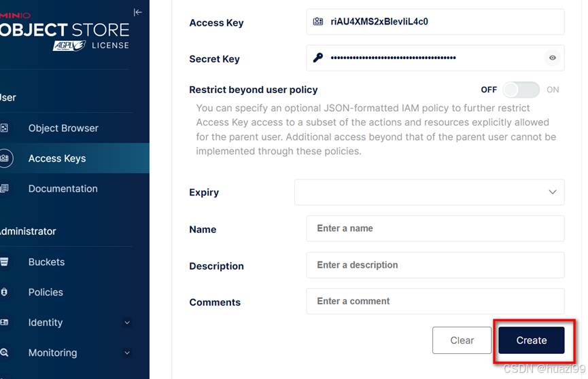The height and width of the screenshot is (379, 588).
Task: Focus the Description input field
Action: pos(435,265)
